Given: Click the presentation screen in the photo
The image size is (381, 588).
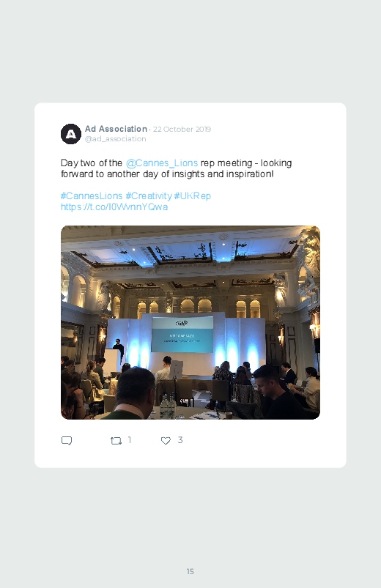Looking at the screenshot, I should tap(182, 334).
